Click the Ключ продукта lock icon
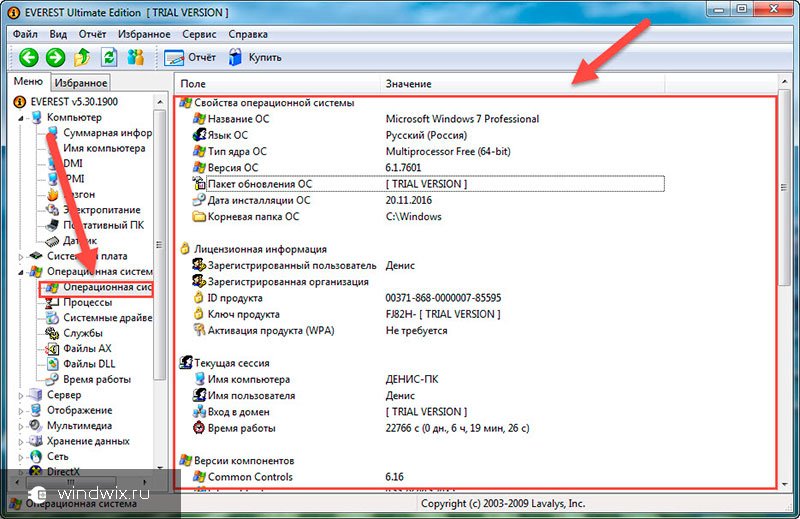800x519 pixels. point(198,314)
